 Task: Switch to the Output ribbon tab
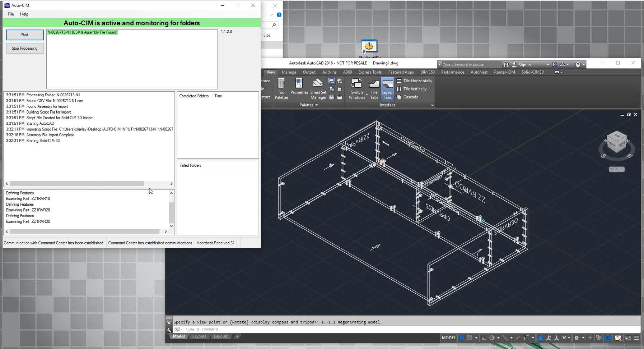pos(309,72)
